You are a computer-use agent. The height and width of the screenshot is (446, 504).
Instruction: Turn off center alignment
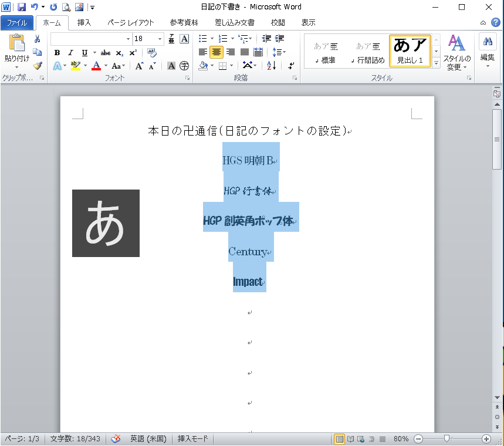click(x=217, y=52)
